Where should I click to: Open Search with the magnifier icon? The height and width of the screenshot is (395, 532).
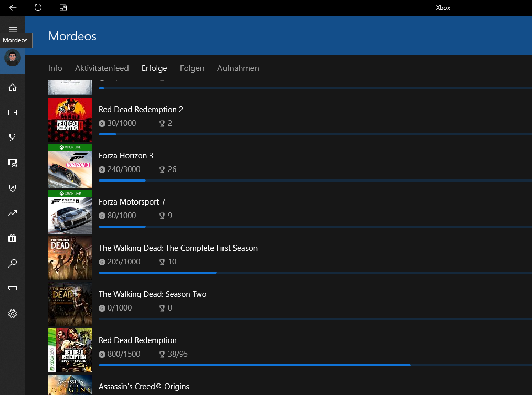pyautogui.click(x=13, y=263)
